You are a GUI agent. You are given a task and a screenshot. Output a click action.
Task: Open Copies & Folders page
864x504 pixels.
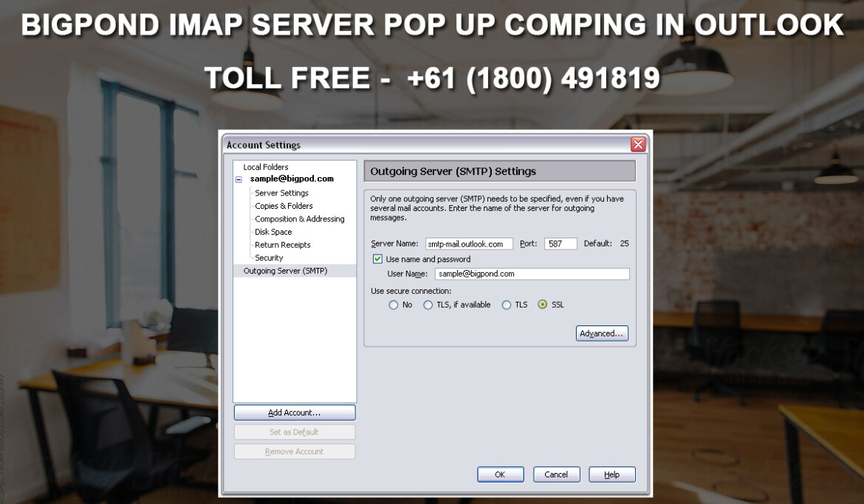click(x=284, y=206)
